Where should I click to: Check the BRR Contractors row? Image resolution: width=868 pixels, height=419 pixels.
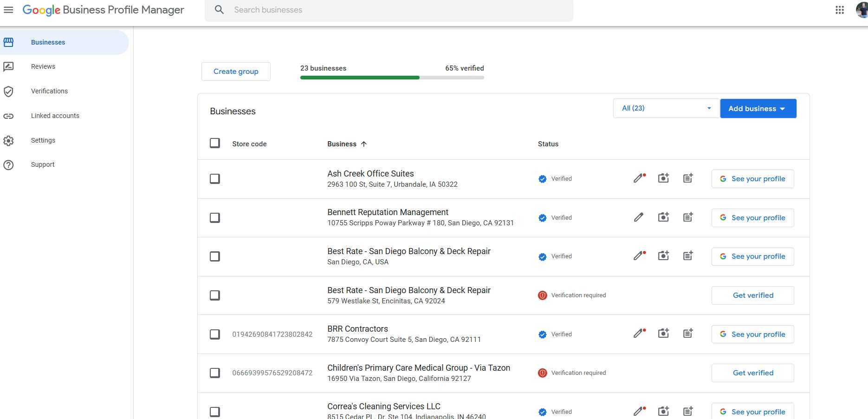tap(215, 334)
